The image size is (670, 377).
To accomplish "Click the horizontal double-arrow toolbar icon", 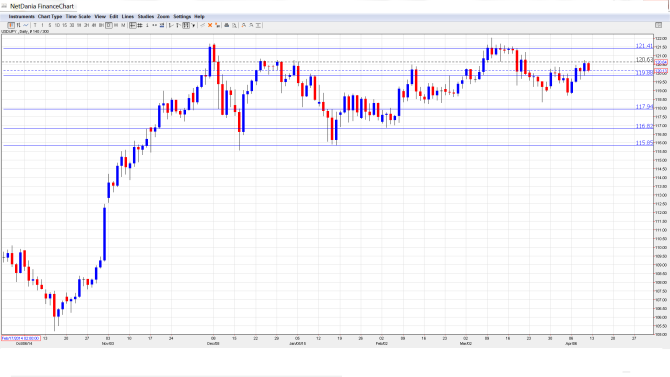I will click(154, 25).
